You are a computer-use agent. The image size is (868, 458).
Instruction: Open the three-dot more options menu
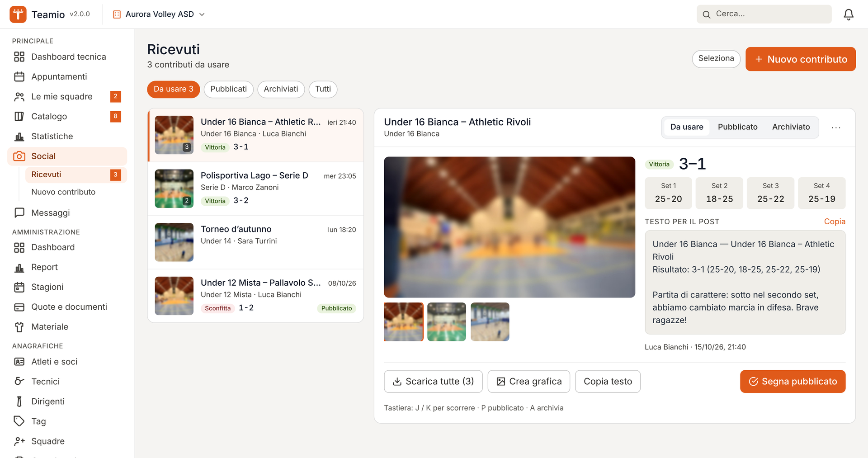coord(836,127)
